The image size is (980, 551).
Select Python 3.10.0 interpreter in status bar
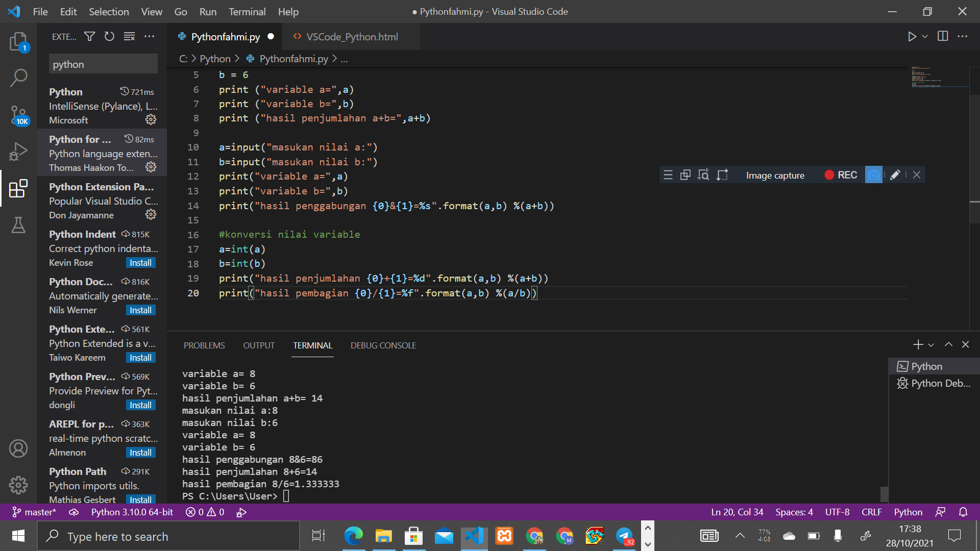(132, 512)
